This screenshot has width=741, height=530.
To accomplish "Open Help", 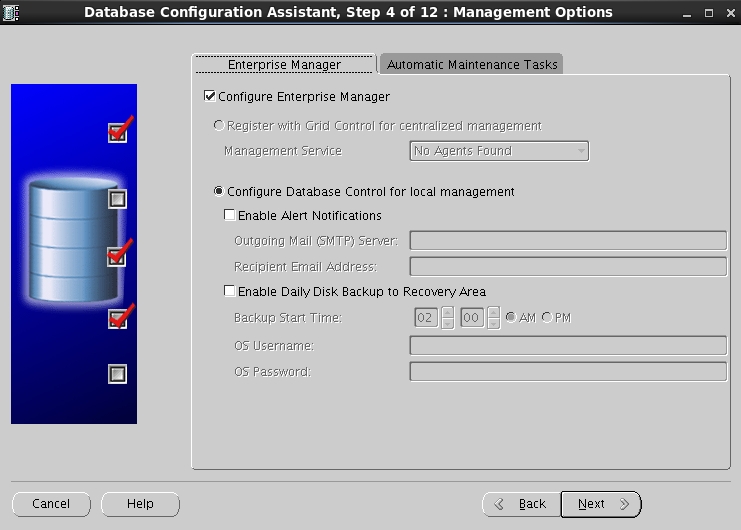I will coord(140,504).
